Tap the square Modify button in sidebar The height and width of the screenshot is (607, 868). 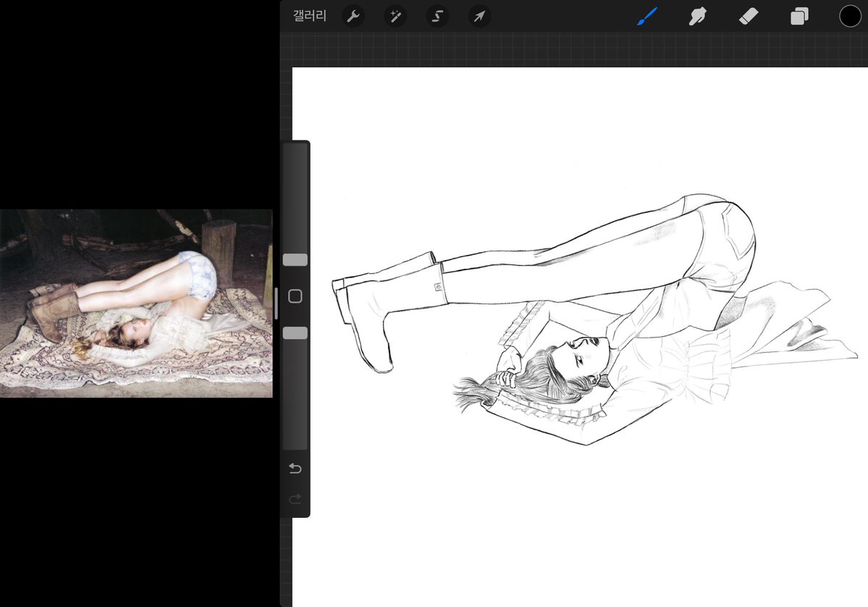[x=295, y=296]
